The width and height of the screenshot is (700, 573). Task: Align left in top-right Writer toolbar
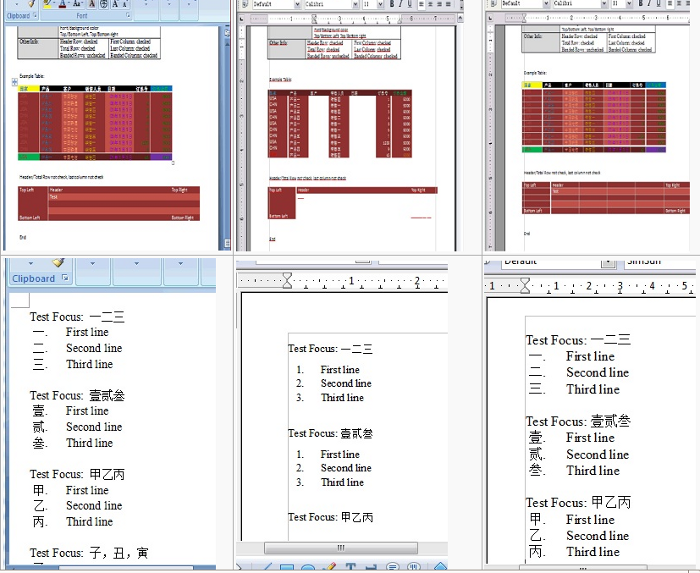pyautogui.click(x=671, y=4)
